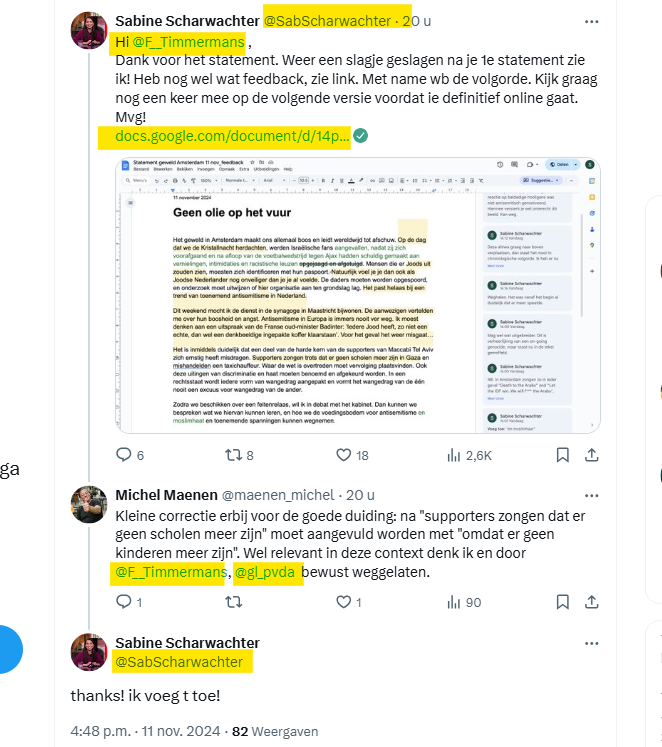Open the @gl_pvda mention link

coord(265,572)
